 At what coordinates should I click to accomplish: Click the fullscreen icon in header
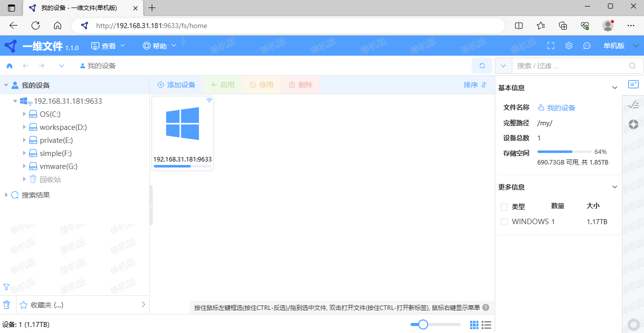[x=551, y=46]
